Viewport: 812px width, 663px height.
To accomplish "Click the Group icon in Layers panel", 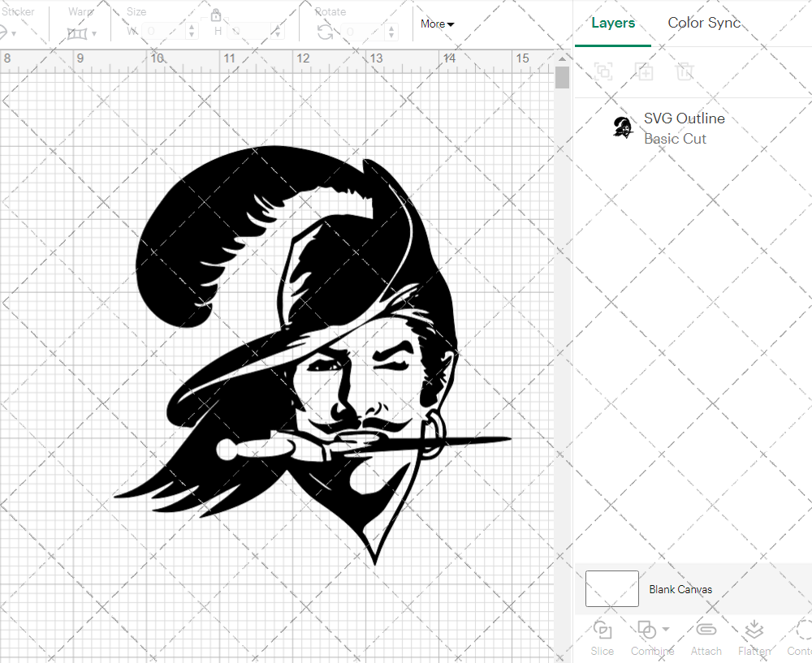I will click(x=603, y=71).
